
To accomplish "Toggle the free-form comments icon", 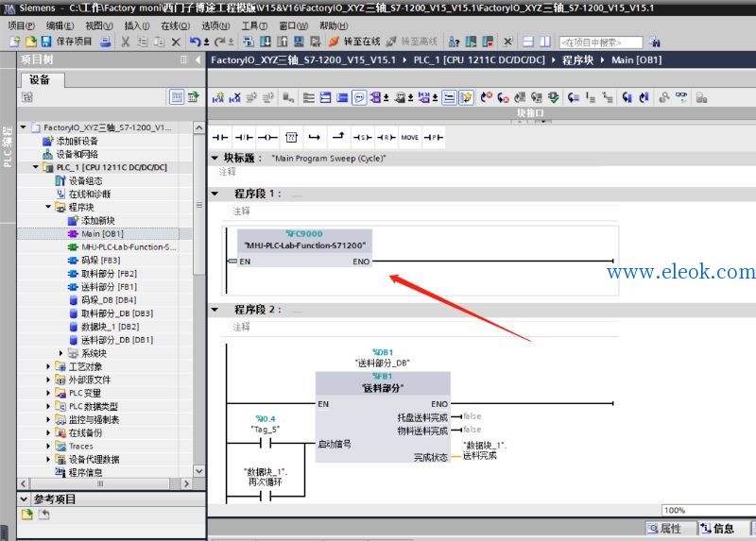I will pyautogui.click(x=359, y=98).
